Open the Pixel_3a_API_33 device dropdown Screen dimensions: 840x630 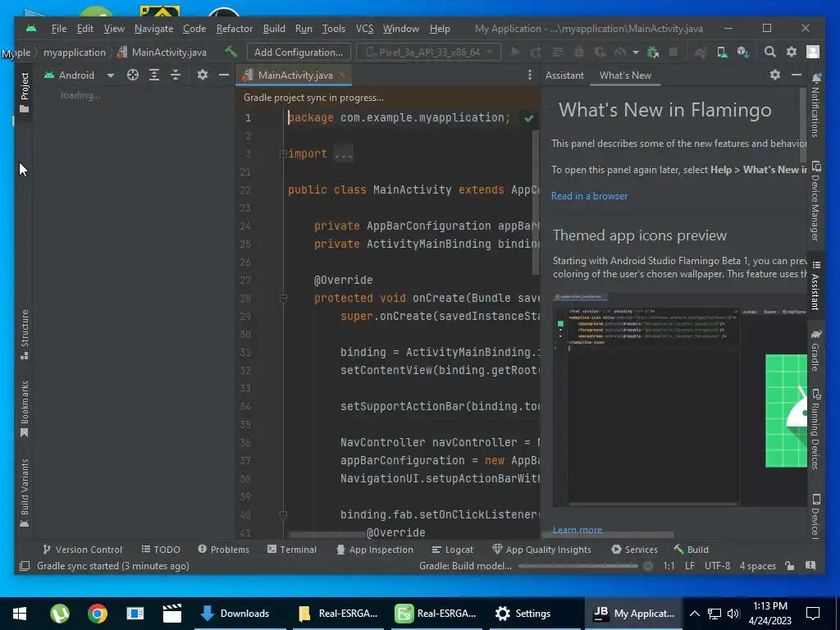point(428,52)
